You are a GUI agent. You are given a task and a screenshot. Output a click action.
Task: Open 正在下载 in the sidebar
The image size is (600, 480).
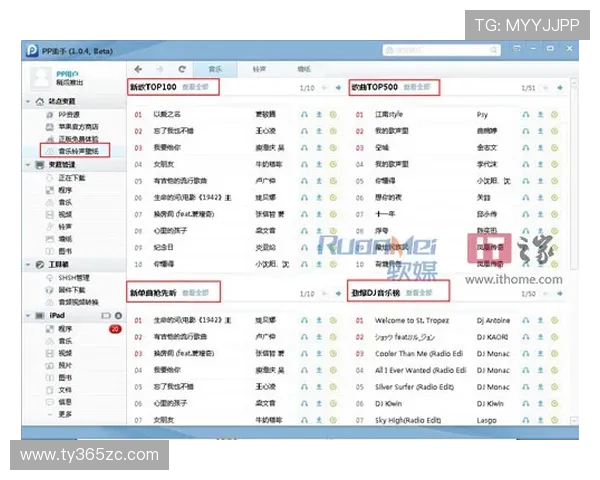pos(72,178)
